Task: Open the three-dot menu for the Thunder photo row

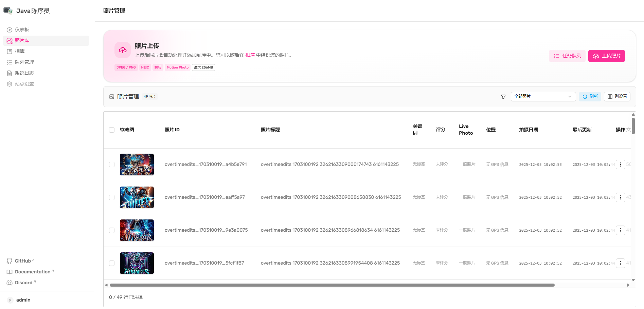Action: (x=620, y=197)
